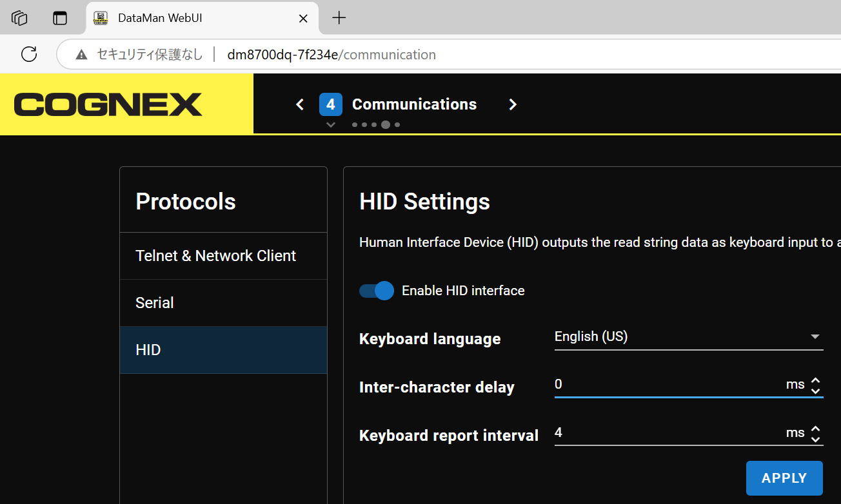Open a new browser tab
Viewport: 841px width, 504px height.
click(339, 18)
